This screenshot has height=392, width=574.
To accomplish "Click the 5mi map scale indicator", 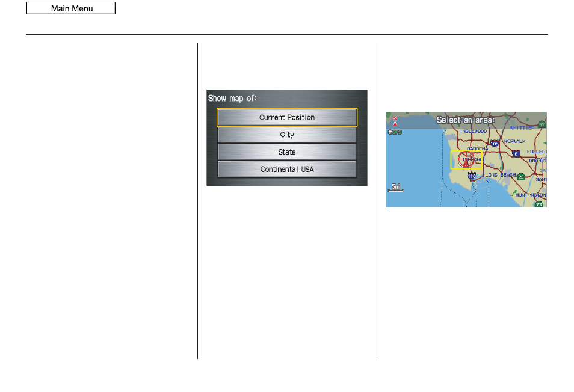I will pyautogui.click(x=396, y=186).
